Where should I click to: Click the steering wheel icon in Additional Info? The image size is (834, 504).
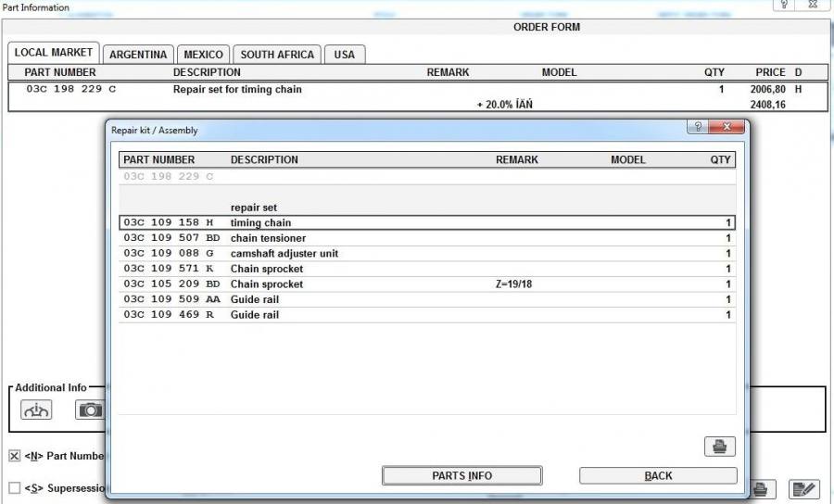click(x=36, y=409)
